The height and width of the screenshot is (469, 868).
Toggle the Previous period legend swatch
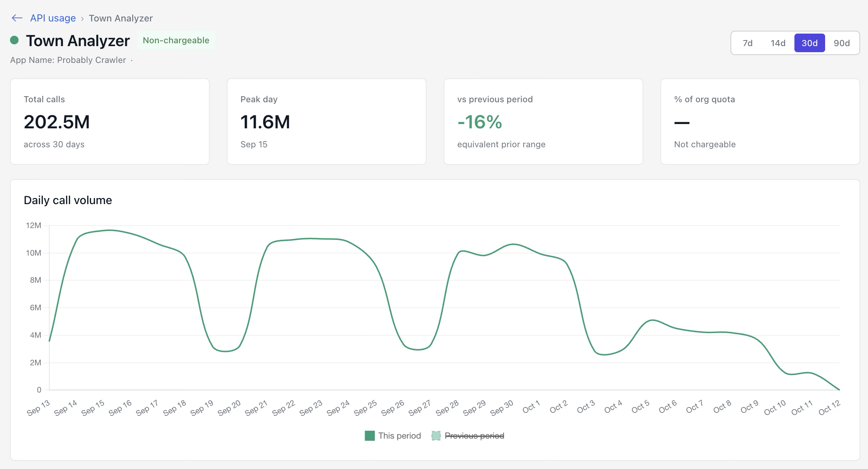pos(436,436)
